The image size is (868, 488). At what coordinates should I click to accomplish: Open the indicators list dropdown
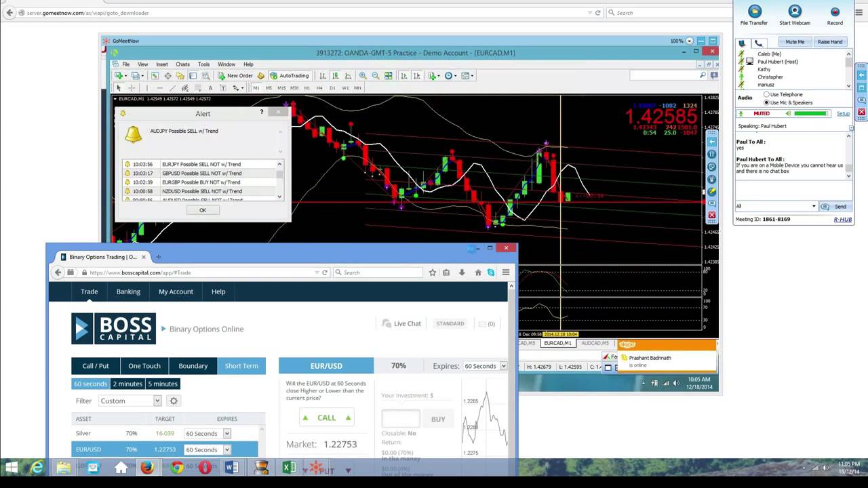(434, 76)
